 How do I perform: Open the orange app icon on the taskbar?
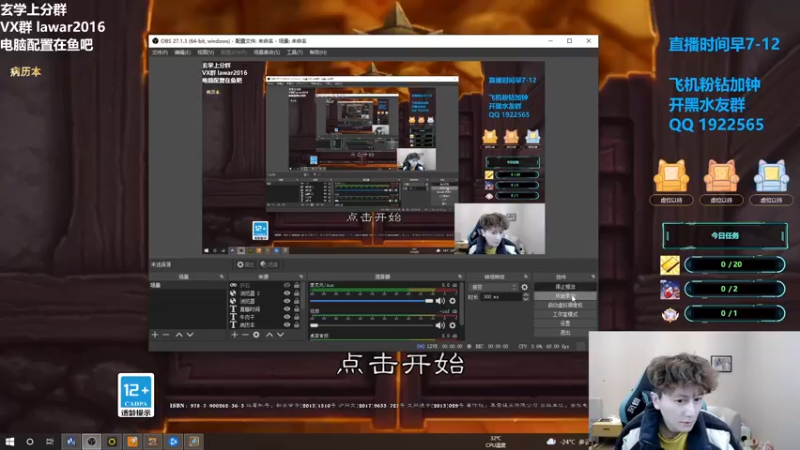pos(133,441)
